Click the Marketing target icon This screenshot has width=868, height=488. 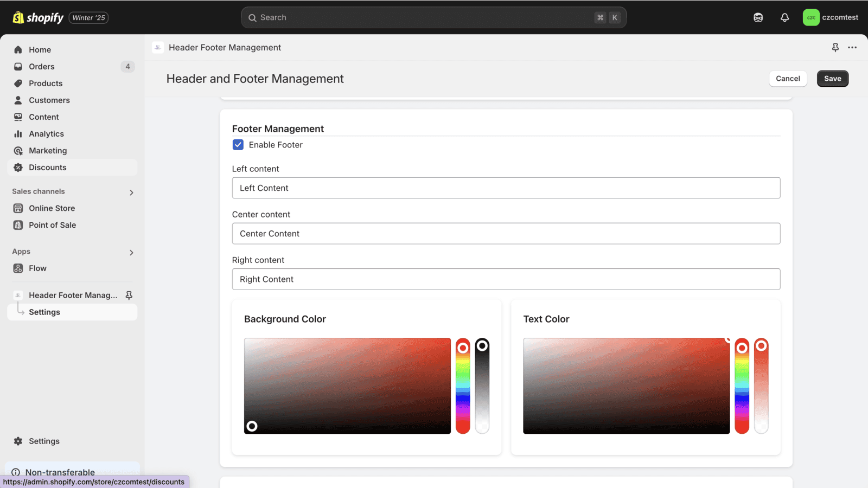tap(18, 151)
